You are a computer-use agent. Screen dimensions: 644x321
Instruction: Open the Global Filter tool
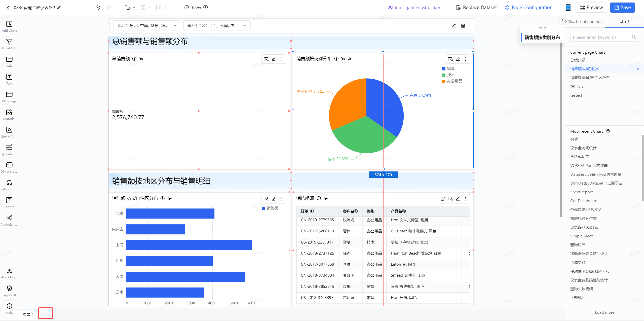[x=9, y=44]
